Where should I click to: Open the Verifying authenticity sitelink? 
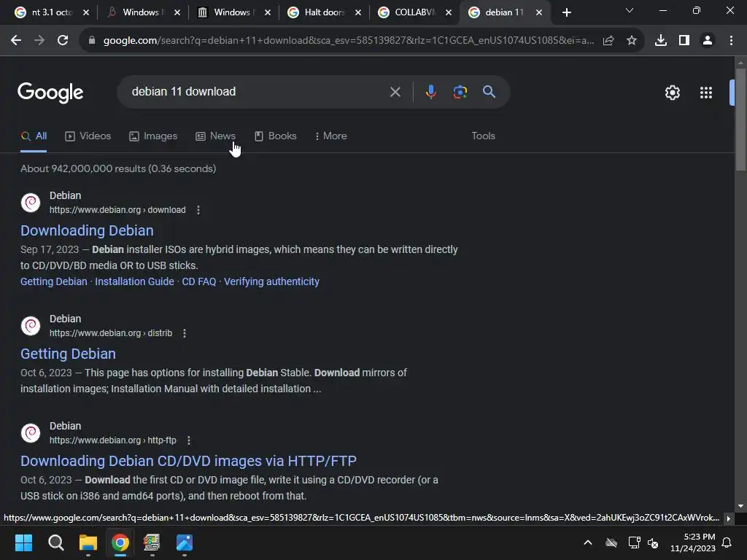pyautogui.click(x=271, y=281)
